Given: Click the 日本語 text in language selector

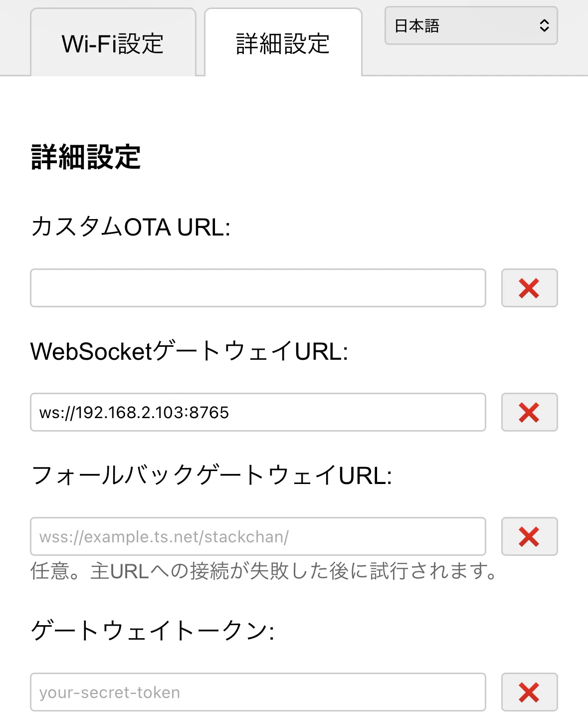Looking at the screenshot, I should click(417, 26).
